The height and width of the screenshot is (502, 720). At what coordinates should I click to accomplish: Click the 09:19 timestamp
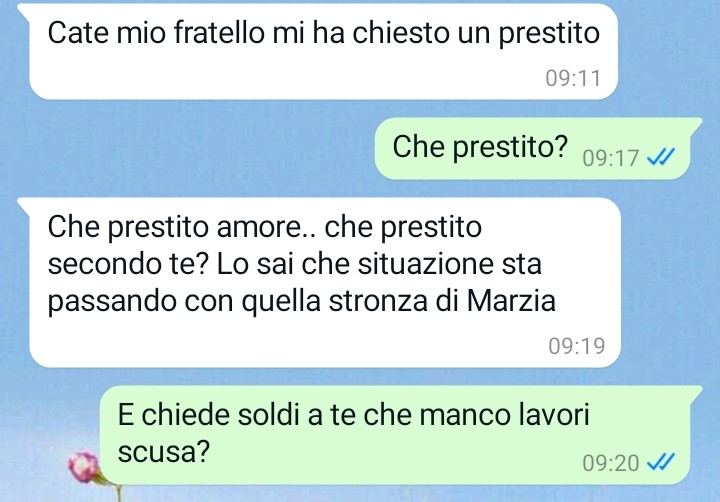(577, 346)
